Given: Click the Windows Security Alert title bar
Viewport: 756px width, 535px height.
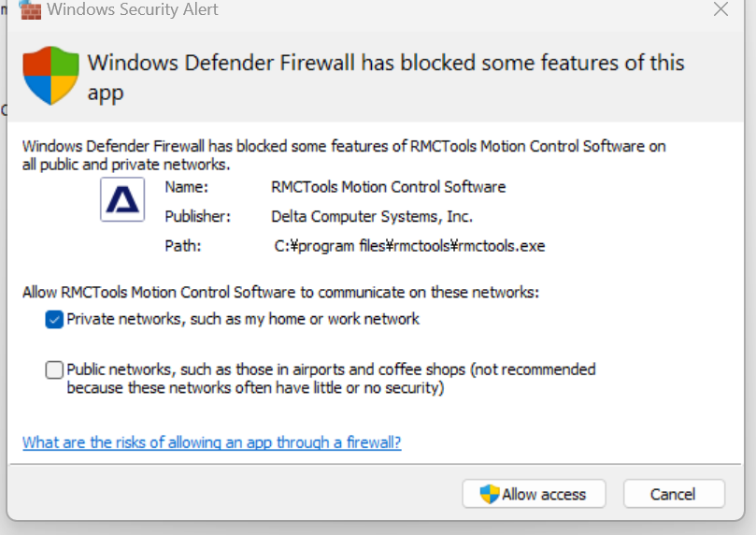Looking at the screenshot, I should click(x=366, y=9).
